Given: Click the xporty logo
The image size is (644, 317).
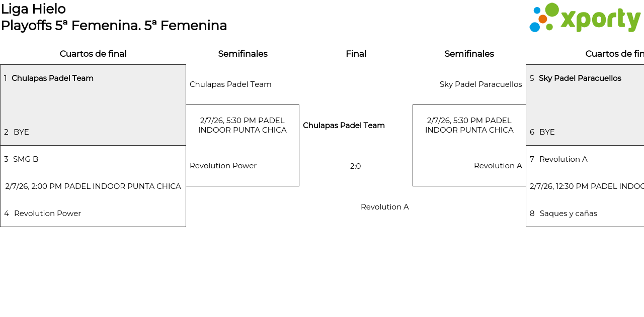Looking at the screenshot, I should [x=585, y=18].
